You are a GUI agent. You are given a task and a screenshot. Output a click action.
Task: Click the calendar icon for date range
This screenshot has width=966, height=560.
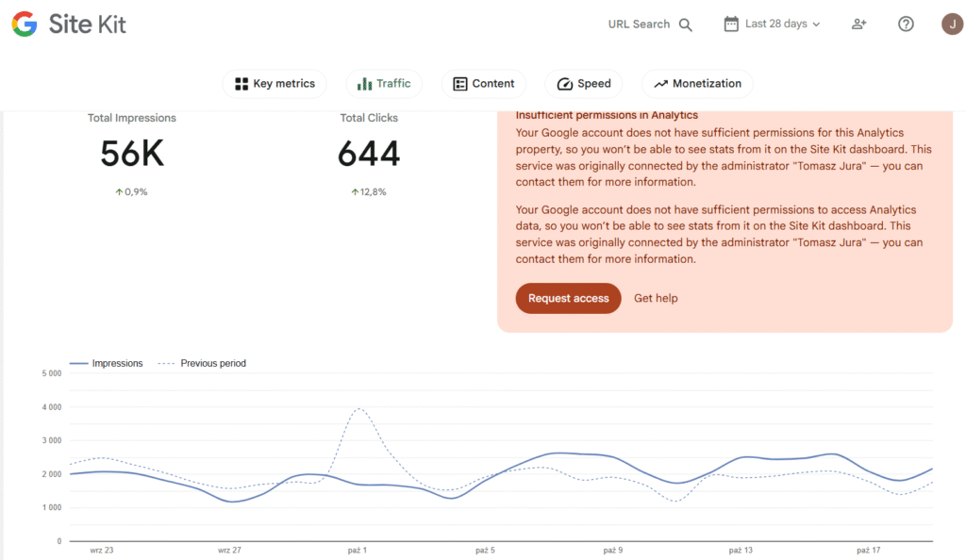point(731,25)
